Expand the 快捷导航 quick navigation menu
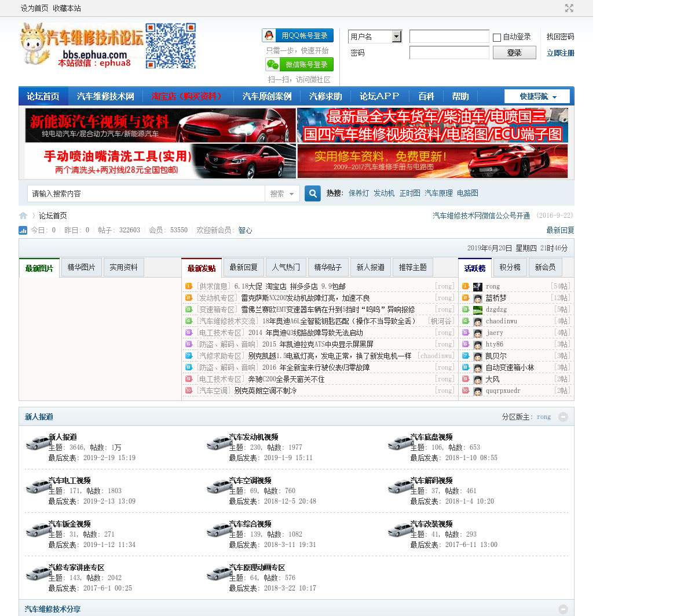Viewport: 695px width, 616px height. tap(537, 97)
